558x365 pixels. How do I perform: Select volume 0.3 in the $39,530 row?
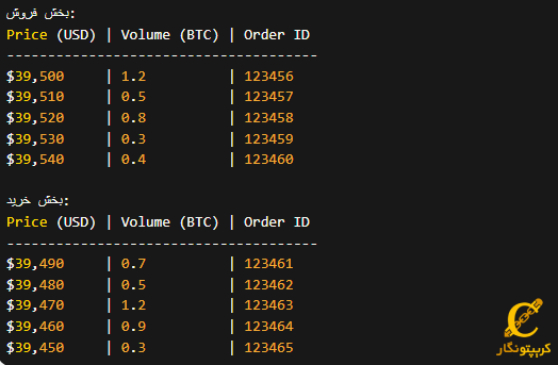[133, 139]
